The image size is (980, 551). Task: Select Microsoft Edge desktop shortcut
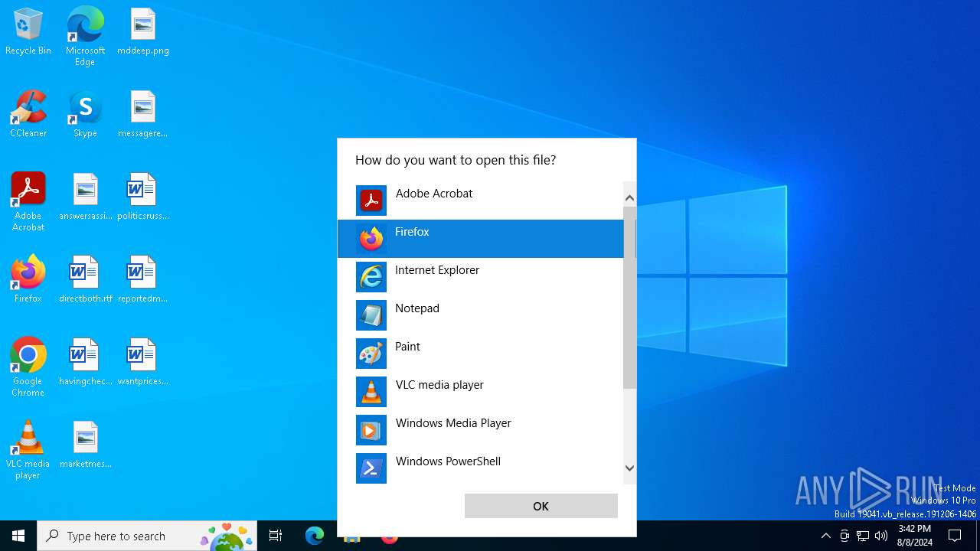85,36
